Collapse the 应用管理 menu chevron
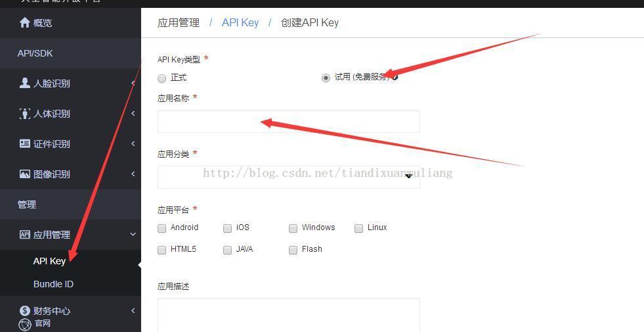The width and height of the screenshot is (644, 332). [133, 235]
